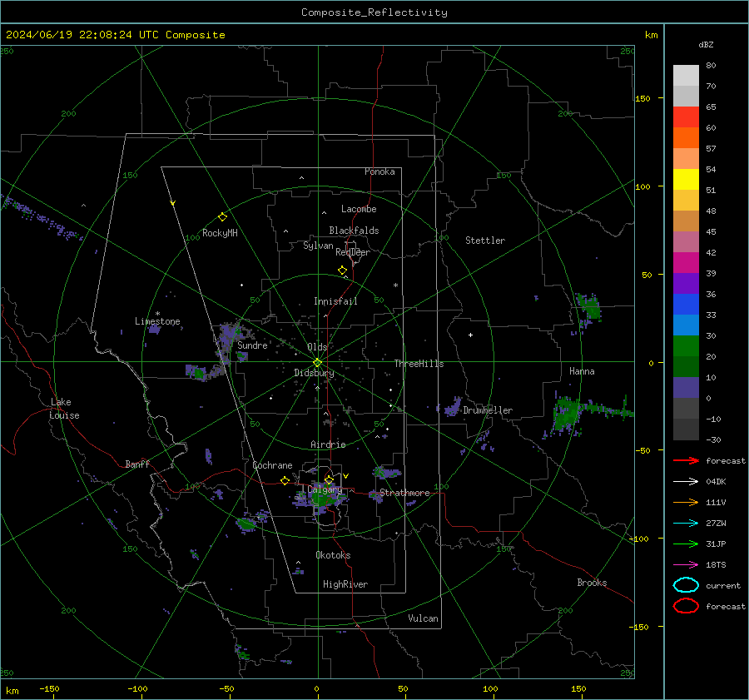This screenshot has height=700, width=749.
Task: Click the Limestone label
Action: pos(157,321)
